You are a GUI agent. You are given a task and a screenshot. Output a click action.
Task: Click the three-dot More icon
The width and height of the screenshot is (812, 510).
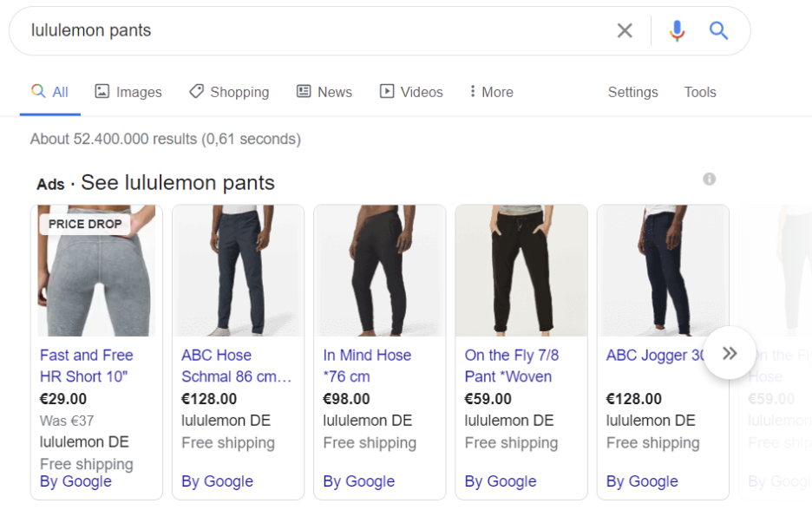[472, 92]
